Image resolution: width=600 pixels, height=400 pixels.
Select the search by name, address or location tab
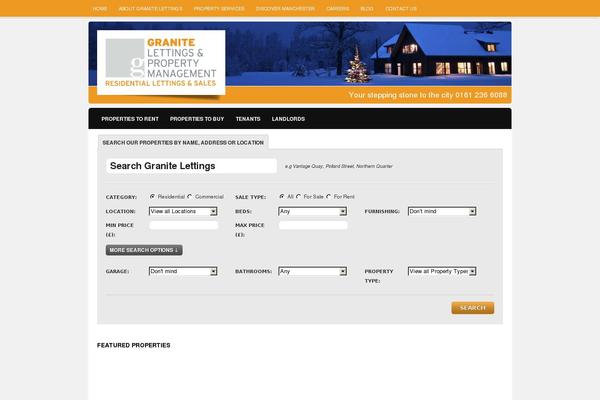click(x=183, y=142)
